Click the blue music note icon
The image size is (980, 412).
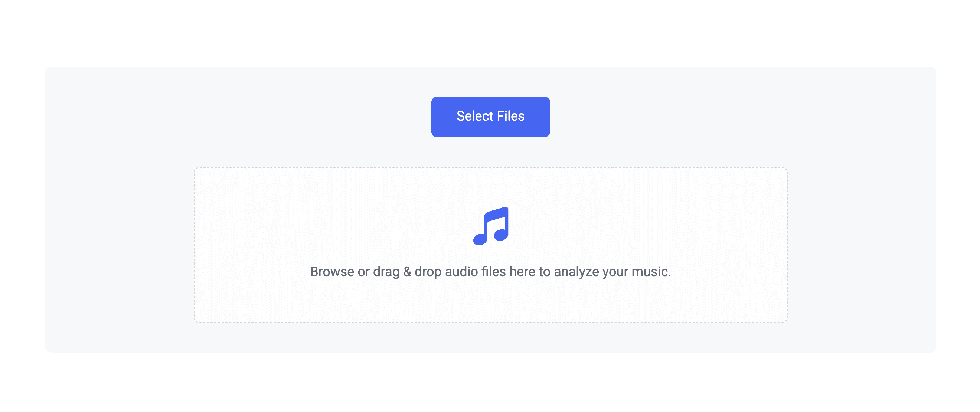click(x=491, y=226)
